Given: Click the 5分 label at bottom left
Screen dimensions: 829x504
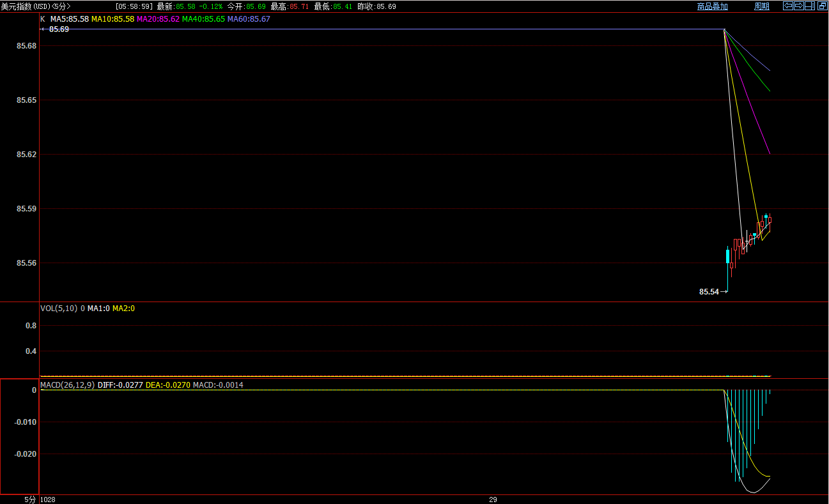Looking at the screenshot, I should (x=30, y=500).
